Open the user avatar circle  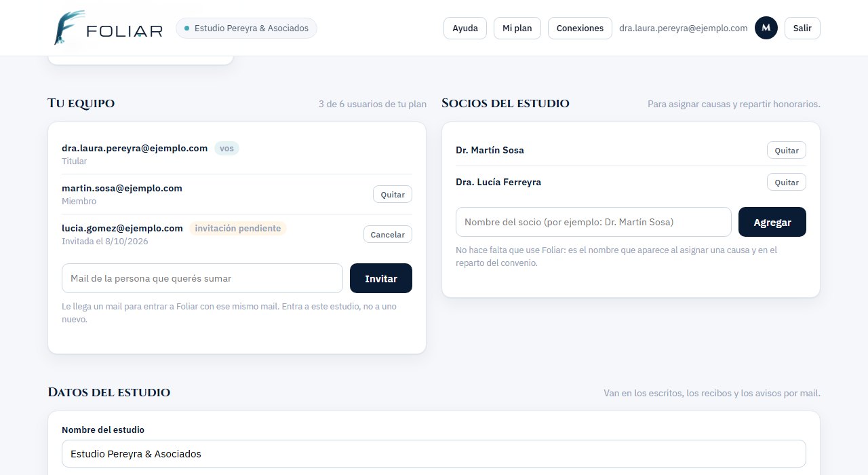[x=766, y=28]
